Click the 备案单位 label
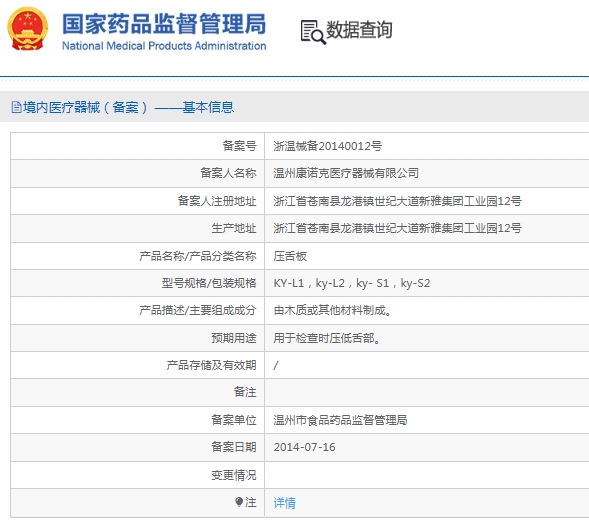The width and height of the screenshot is (589, 526). coord(234,420)
